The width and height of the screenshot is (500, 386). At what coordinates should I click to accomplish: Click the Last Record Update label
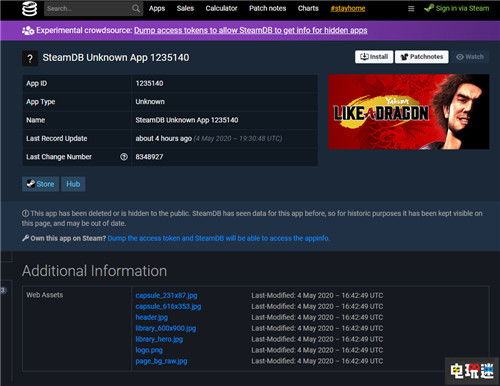(x=57, y=138)
